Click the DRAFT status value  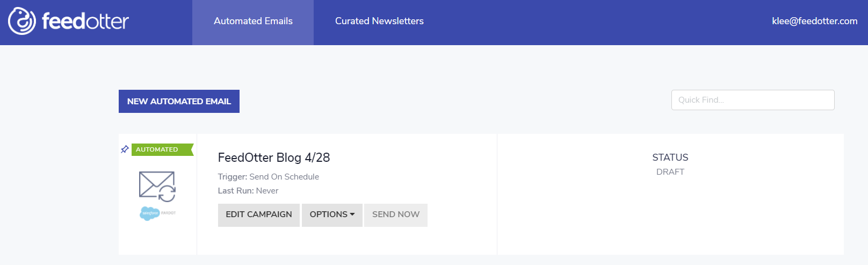670,172
